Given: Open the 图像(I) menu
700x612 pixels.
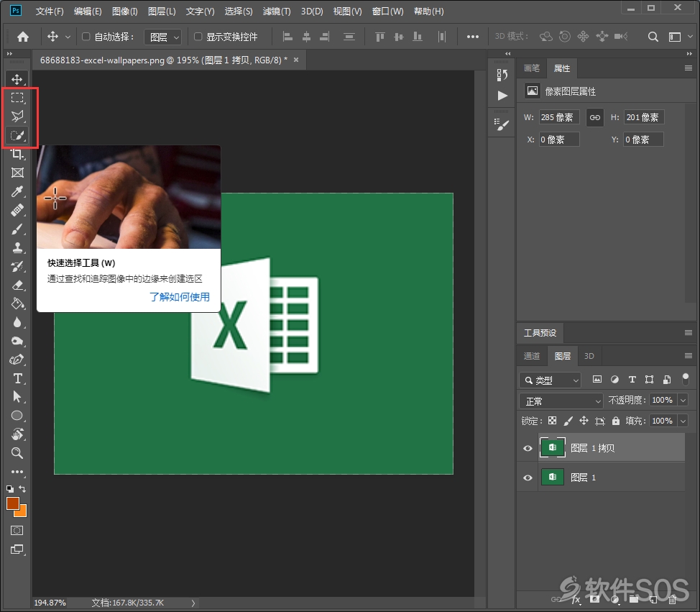Looking at the screenshot, I should pos(124,12).
